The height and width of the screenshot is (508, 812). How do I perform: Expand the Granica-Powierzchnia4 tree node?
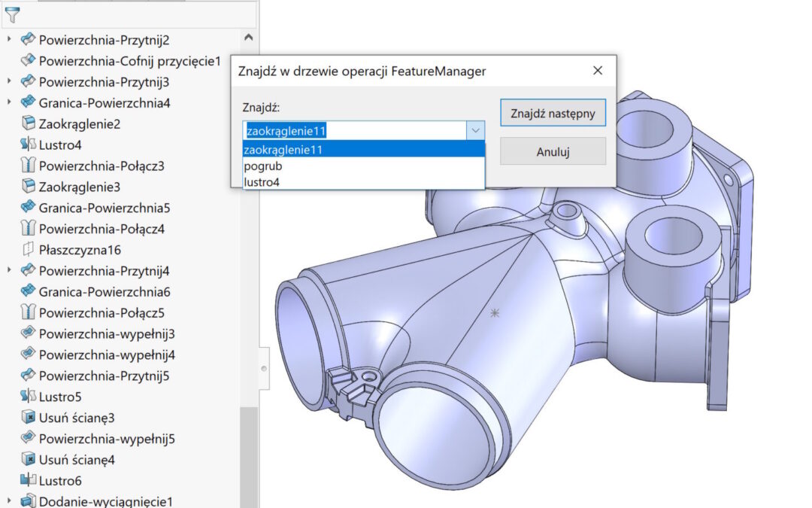(9, 102)
